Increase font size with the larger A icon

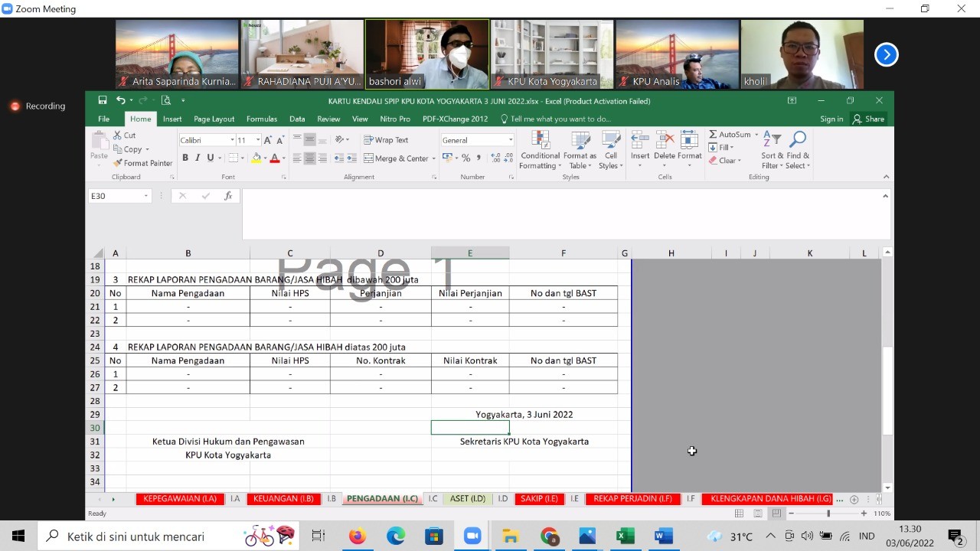tap(258, 140)
